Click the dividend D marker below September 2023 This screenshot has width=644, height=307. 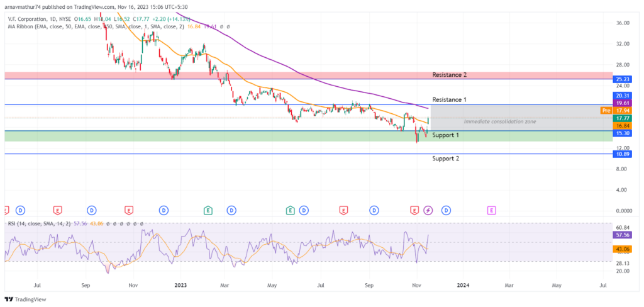(x=374, y=210)
